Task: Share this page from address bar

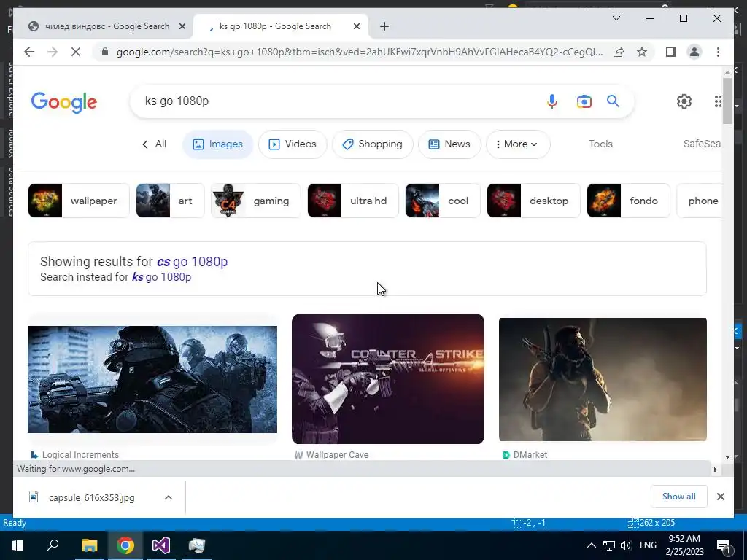Action: pyautogui.click(x=619, y=52)
